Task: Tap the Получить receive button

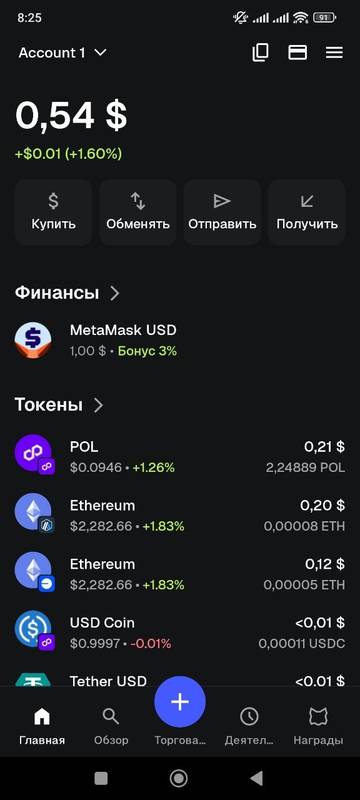Action: coord(307,212)
